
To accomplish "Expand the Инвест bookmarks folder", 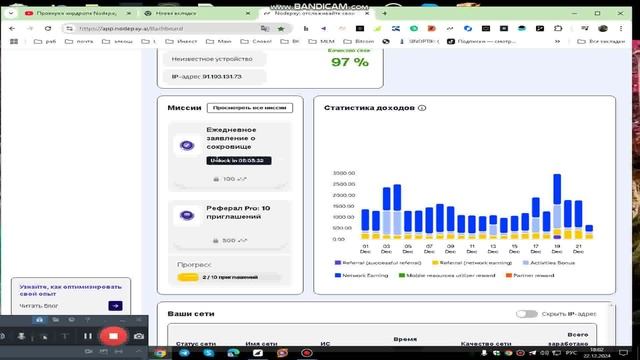I will 181,41.
